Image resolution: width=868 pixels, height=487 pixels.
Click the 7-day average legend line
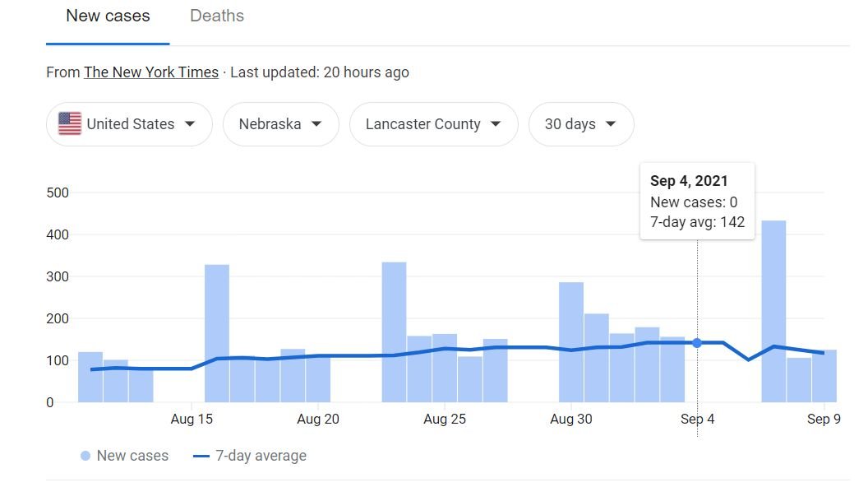coord(201,456)
